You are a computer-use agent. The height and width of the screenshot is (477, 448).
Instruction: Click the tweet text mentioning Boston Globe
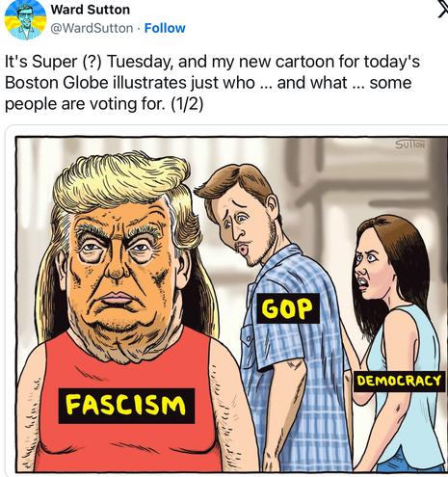212,83
